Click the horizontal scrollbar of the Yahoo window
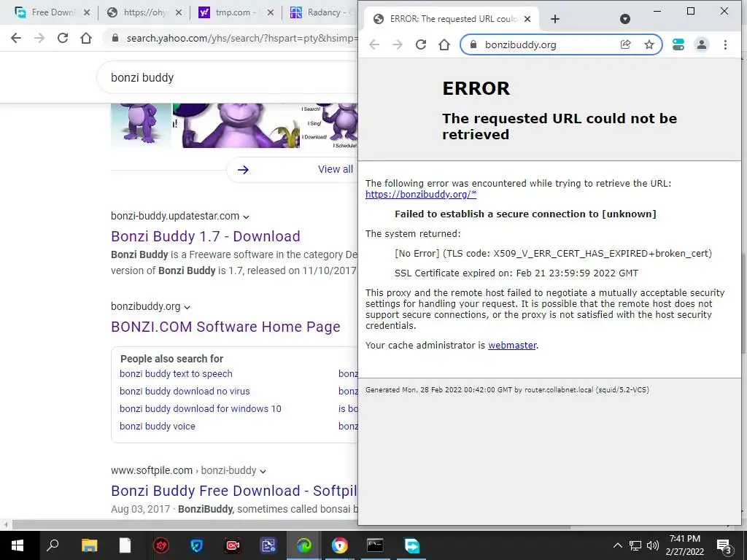This screenshot has width=747, height=560. coord(290,526)
